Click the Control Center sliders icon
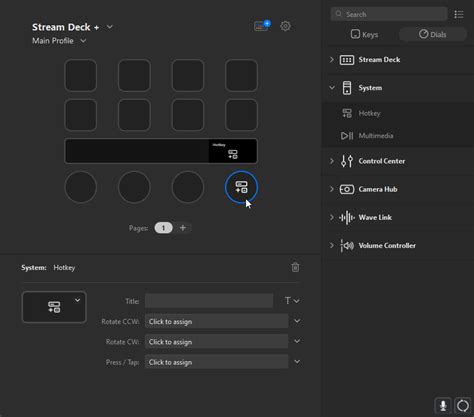This screenshot has width=474, height=417. pos(347,161)
